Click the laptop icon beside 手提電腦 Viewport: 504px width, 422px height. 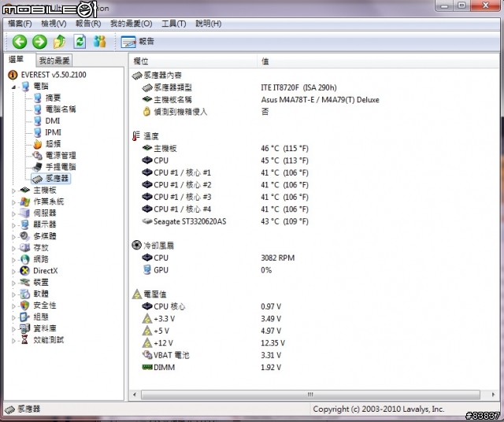click(x=37, y=167)
